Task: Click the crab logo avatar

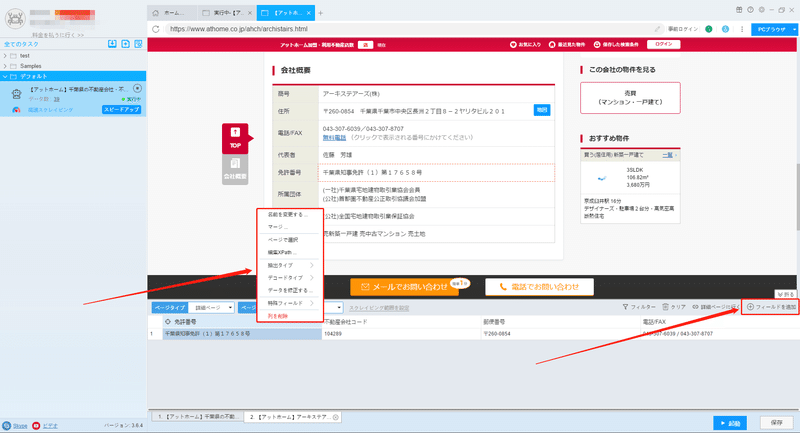Action: pos(15,19)
